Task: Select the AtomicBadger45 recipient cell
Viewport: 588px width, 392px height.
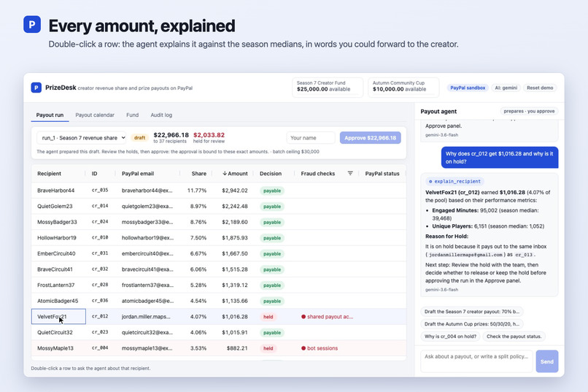Action: point(58,301)
